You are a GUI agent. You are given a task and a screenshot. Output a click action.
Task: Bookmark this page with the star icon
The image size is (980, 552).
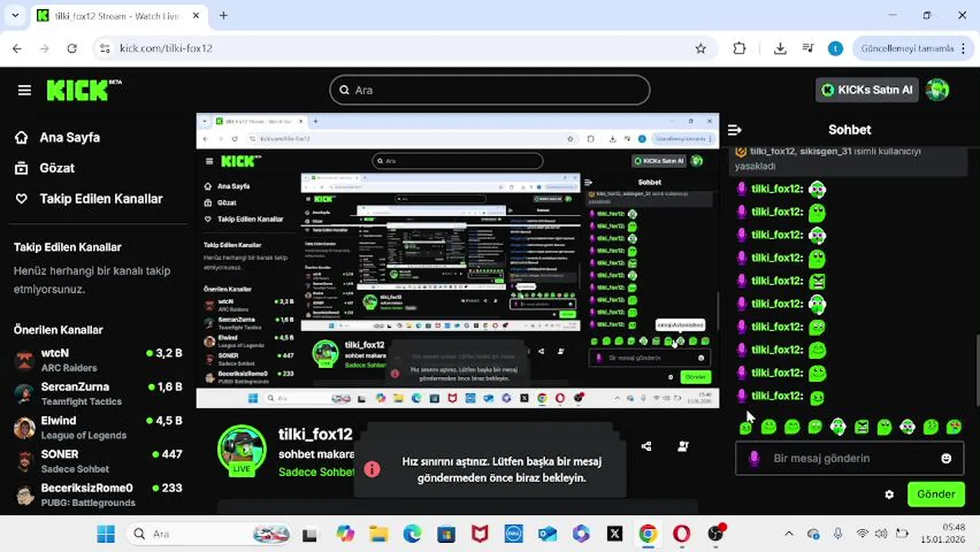700,48
